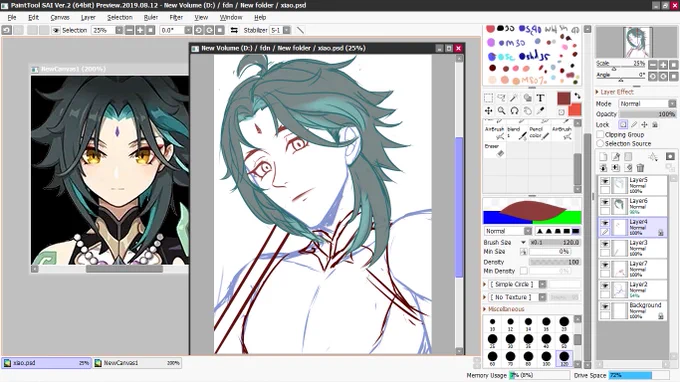The width and height of the screenshot is (680, 382).
Task: Hide Layer7 with its eye icon
Action: (x=605, y=265)
